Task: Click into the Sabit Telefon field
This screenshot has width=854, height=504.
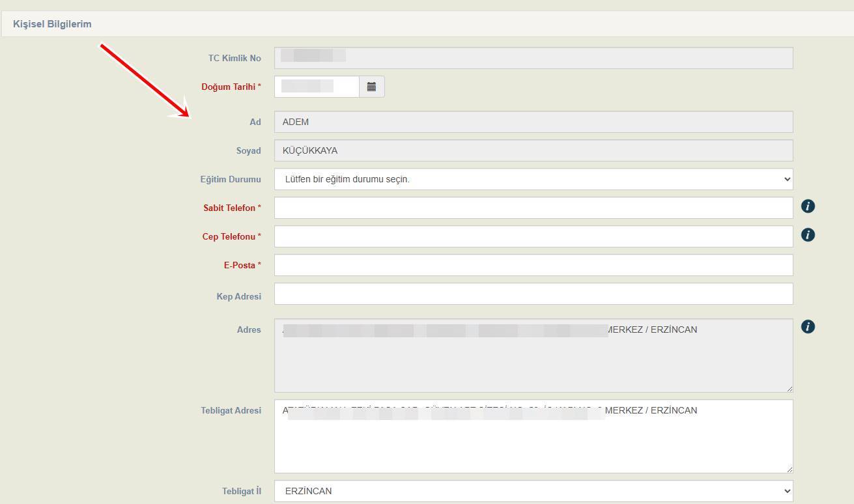Action: click(533, 208)
